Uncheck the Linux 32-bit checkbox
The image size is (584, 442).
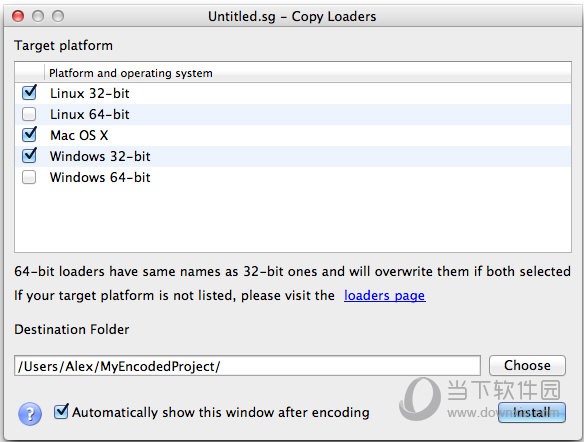29,93
